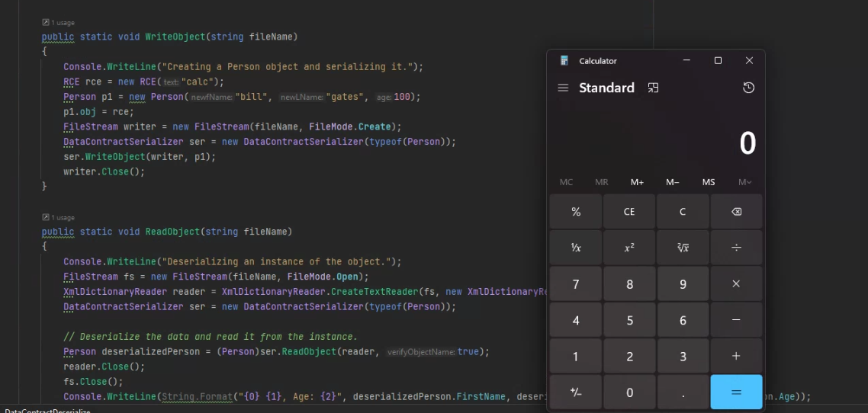Click the divide key in Calculator
This screenshot has height=413, width=868.
(x=736, y=248)
